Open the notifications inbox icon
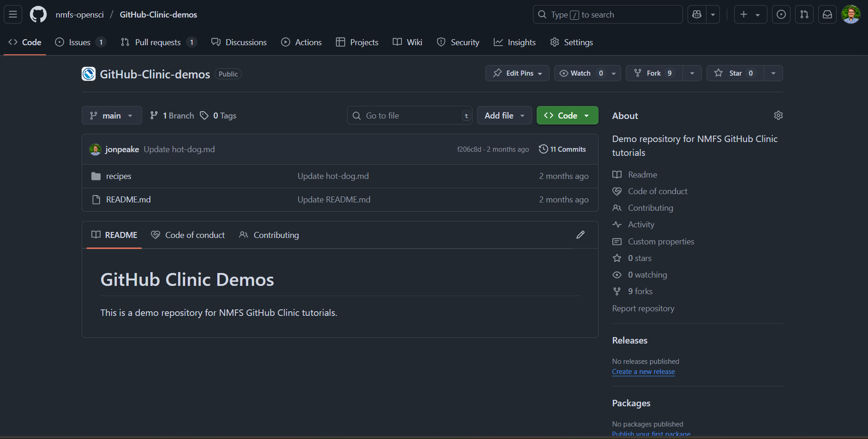 (x=827, y=14)
